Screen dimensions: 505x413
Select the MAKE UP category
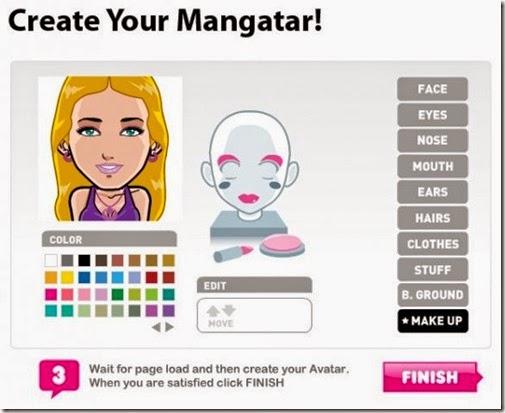point(432,321)
